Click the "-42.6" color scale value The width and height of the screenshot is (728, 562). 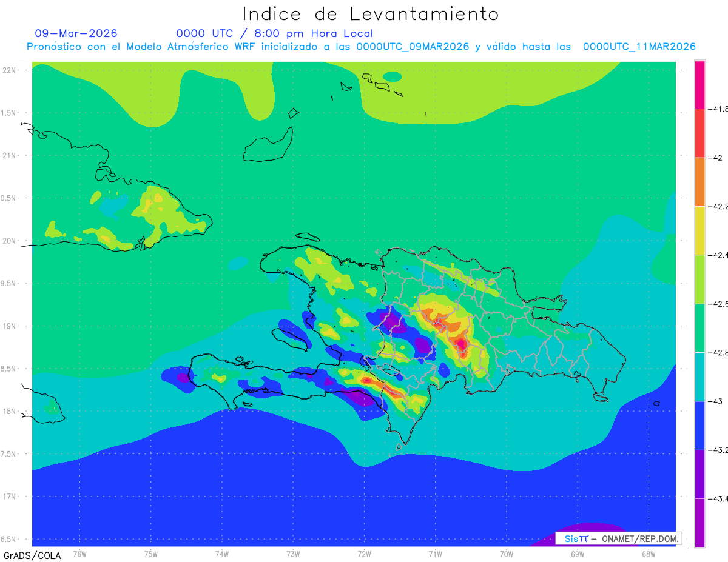click(x=718, y=304)
